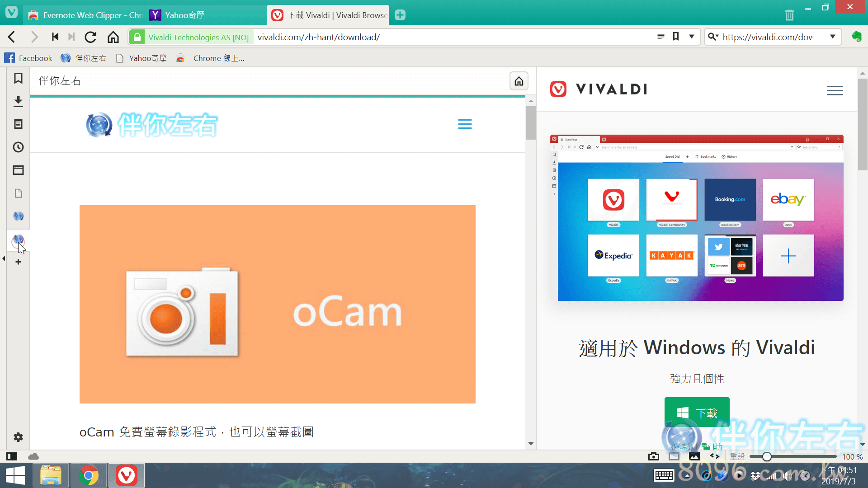Go to web panel homepage
This screenshot has height=488, width=868.
(x=519, y=81)
